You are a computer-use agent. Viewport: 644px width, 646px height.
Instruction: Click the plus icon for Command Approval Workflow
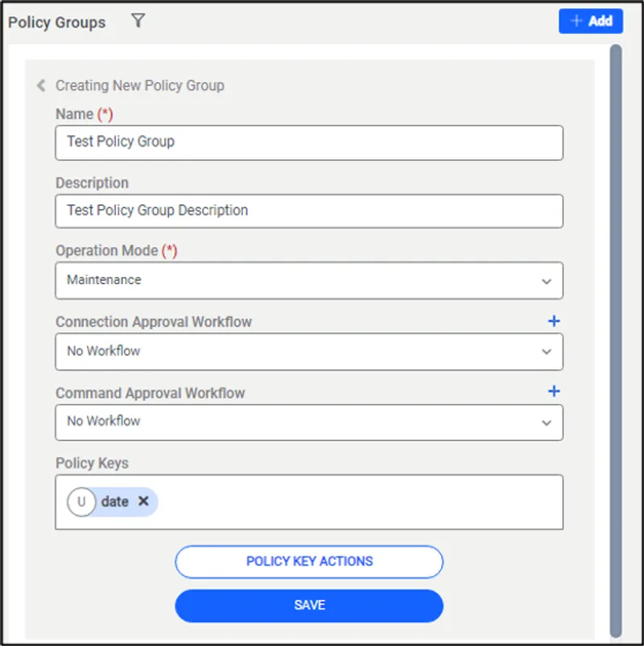tap(554, 391)
